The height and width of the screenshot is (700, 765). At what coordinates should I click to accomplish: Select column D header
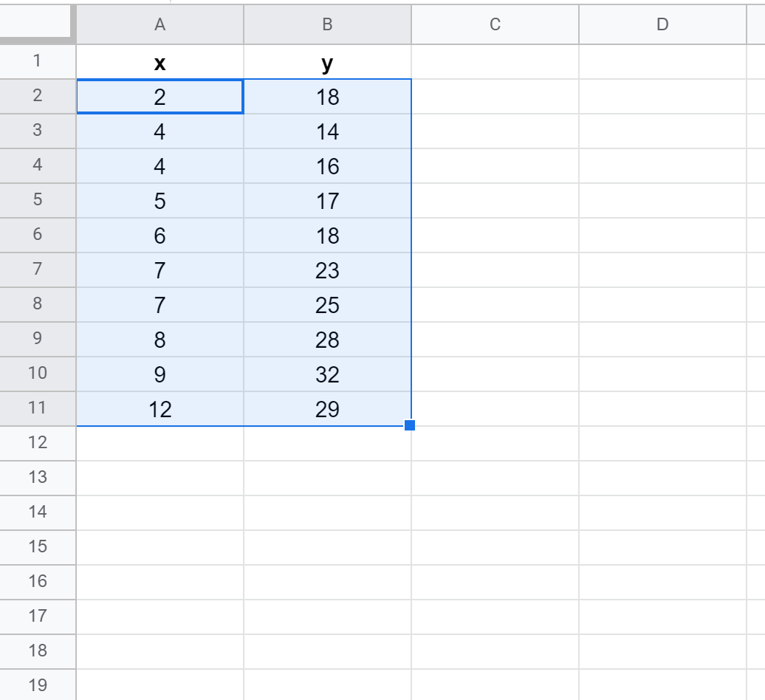coord(662,24)
